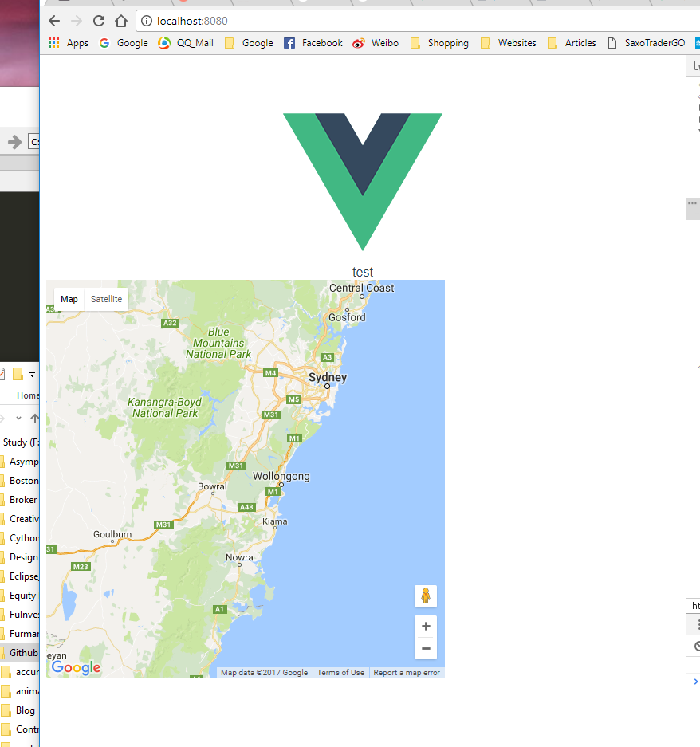Image resolution: width=700 pixels, height=747 pixels.
Task: Open the Google bookmarks folder
Action: (249, 43)
